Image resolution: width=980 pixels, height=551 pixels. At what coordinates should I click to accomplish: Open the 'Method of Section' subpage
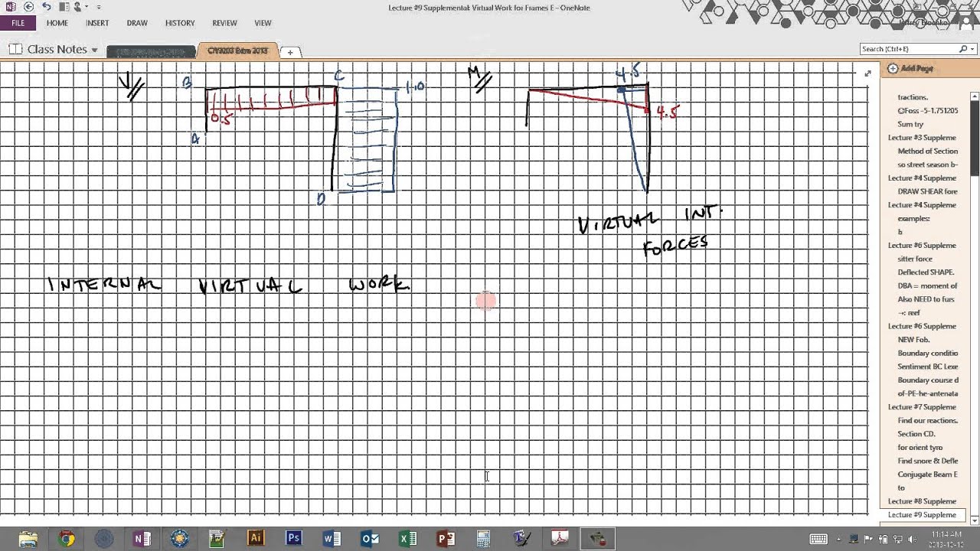927,151
